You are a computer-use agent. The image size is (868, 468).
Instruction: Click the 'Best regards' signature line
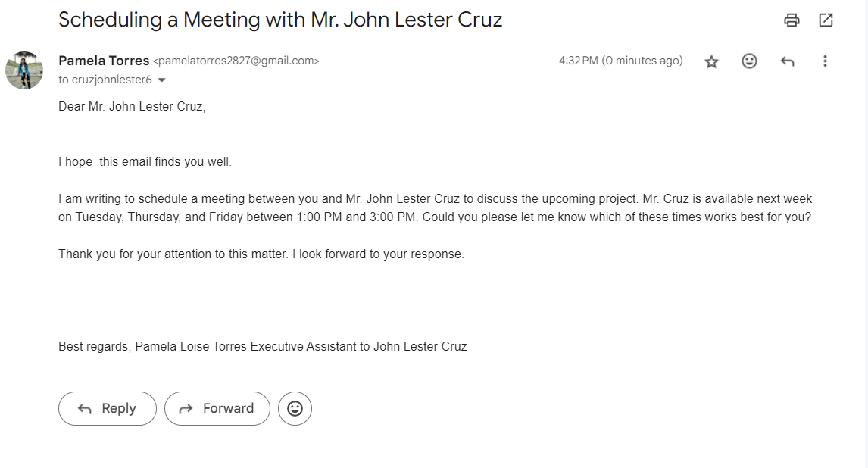click(262, 347)
